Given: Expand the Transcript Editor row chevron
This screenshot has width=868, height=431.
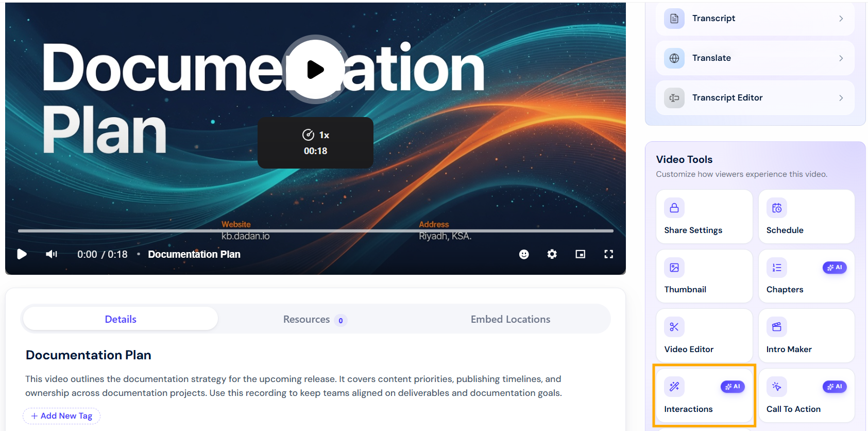Looking at the screenshot, I should [x=841, y=98].
